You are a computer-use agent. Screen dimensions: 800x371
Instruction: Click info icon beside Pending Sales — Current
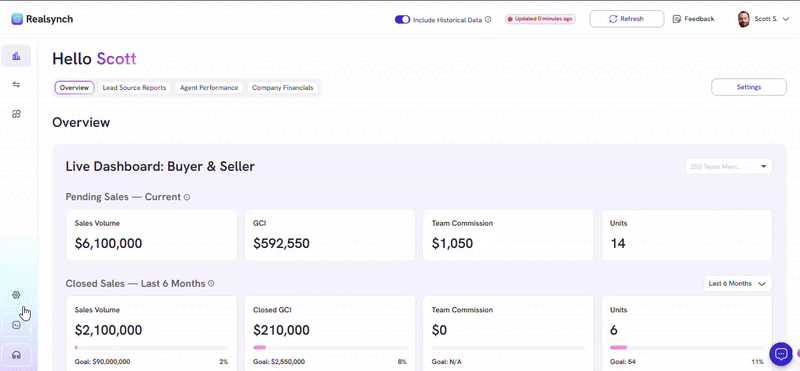[x=187, y=197]
